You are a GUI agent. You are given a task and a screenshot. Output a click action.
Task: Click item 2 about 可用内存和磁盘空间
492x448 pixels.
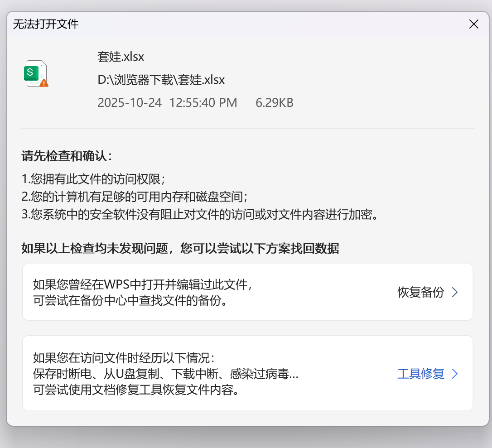(134, 197)
